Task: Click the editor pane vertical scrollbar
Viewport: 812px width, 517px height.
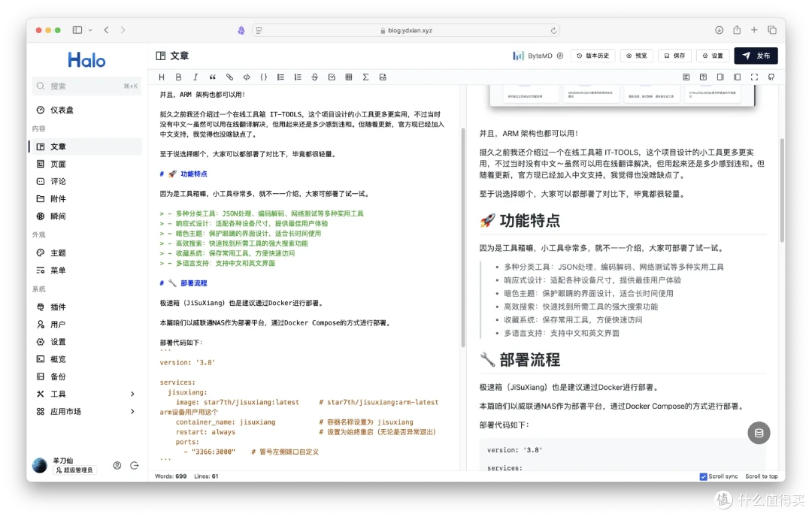Action: coord(463,238)
